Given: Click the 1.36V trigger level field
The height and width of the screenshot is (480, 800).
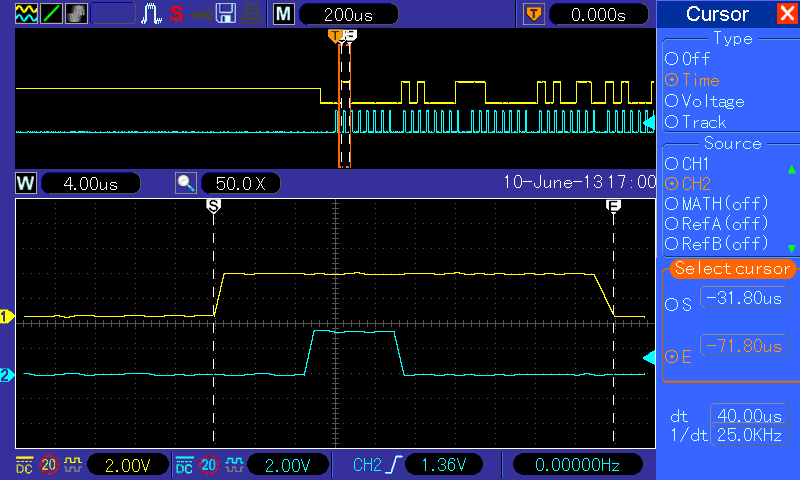Looking at the screenshot, I should (443, 465).
